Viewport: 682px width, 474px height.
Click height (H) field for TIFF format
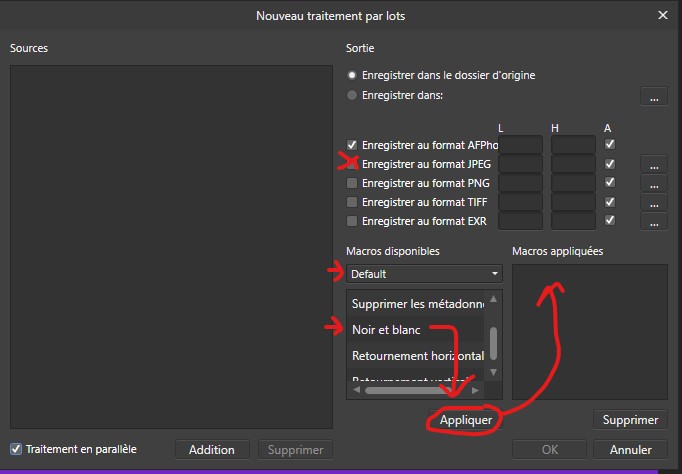(573, 202)
